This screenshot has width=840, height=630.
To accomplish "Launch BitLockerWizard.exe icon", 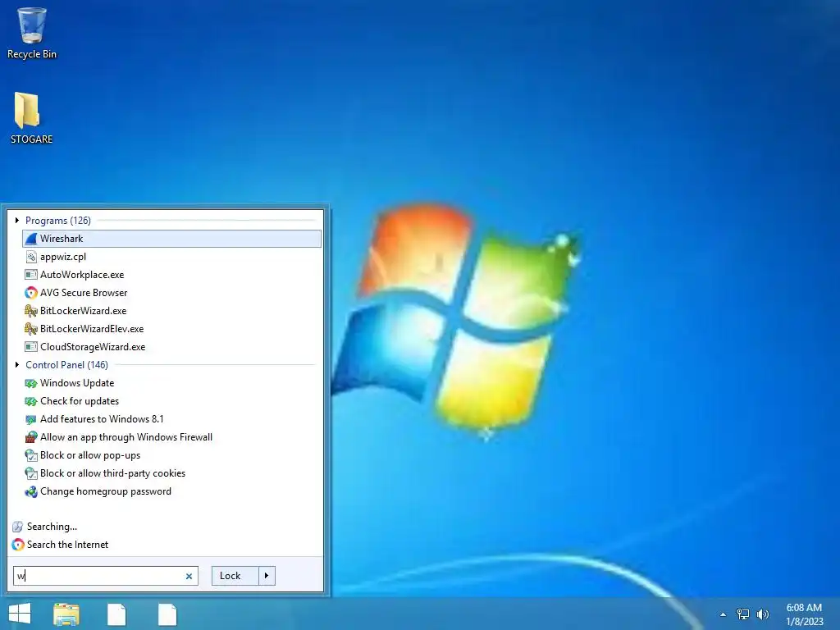I will (x=31, y=311).
